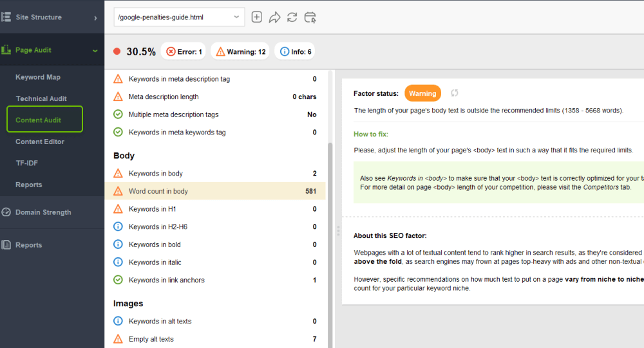Open Domain Strength section
644x348 pixels.
pyautogui.click(x=43, y=212)
